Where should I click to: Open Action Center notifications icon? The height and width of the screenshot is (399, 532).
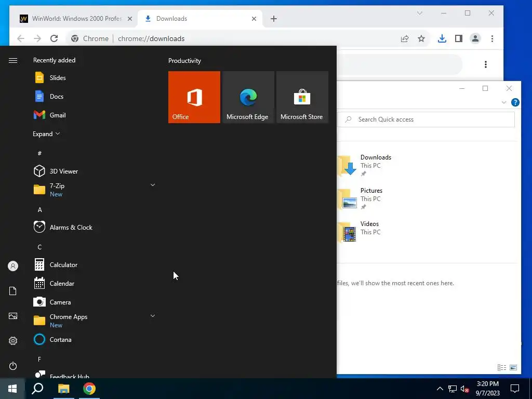pyautogui.click(x=515, y=389)
